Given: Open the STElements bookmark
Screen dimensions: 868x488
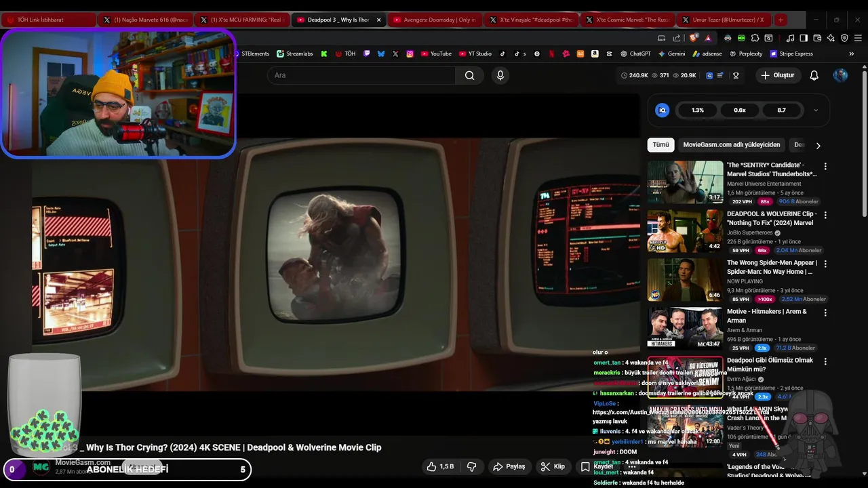Looking at the screenshot, I should 252,54.
